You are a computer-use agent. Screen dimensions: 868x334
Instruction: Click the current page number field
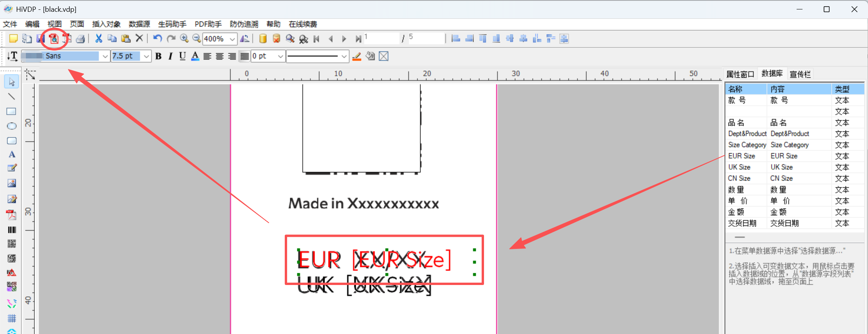tap(380, 38)
